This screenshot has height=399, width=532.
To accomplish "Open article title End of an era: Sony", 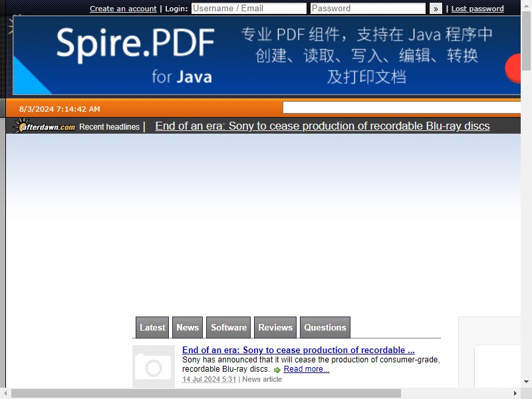I will tap(298, 350).
